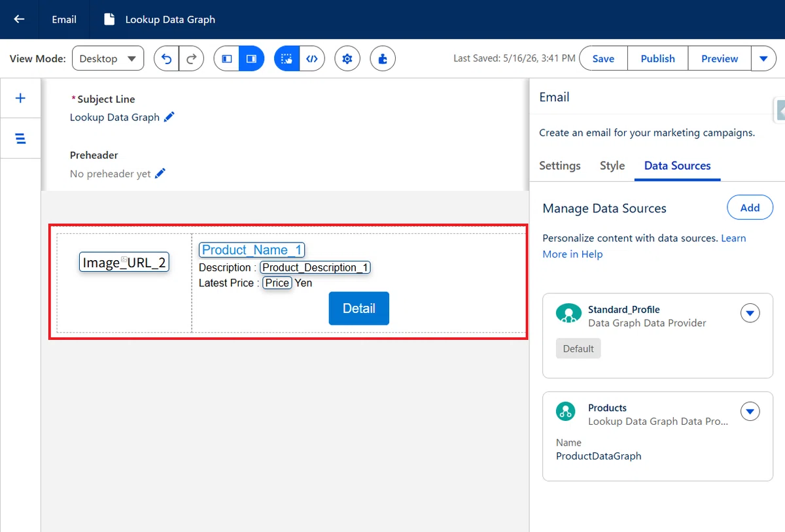Click the Products lookup data graph icon
The image size is (785, 532).
565,411
